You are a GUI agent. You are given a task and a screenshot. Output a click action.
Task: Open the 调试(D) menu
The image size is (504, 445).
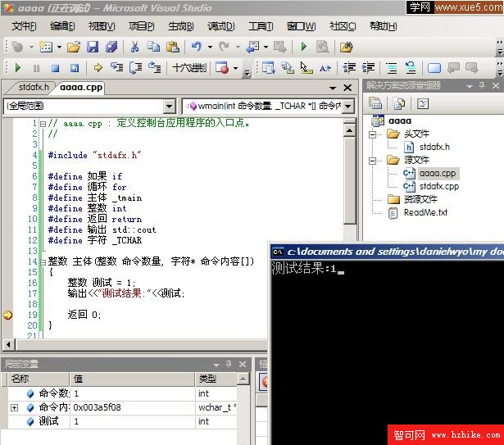tap(220, 26)
